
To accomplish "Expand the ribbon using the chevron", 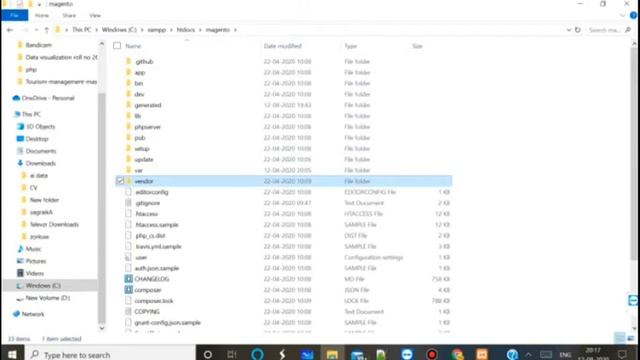I will point(622,16).
